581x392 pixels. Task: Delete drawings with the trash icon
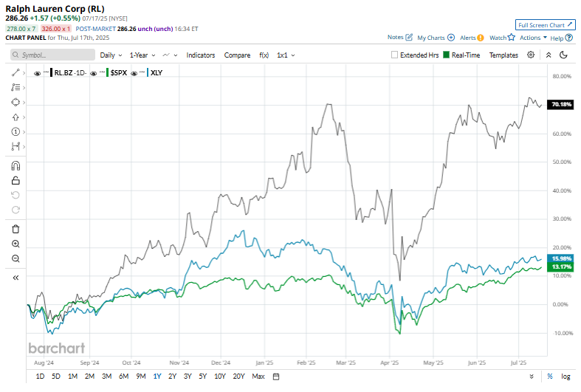coord(16,229)
